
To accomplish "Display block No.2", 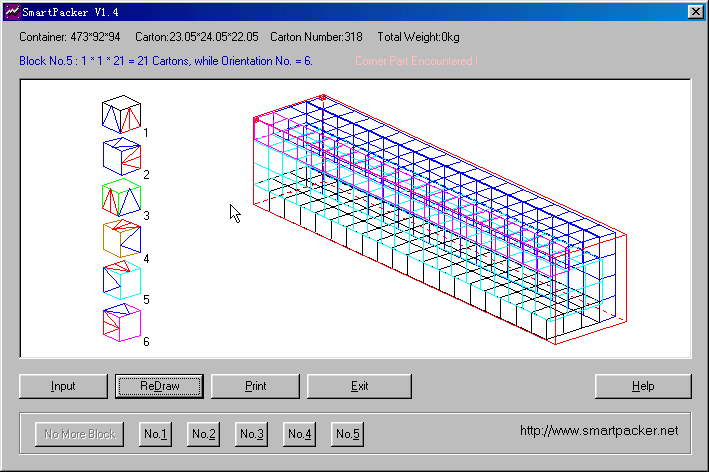I will (x=204, y=434).
